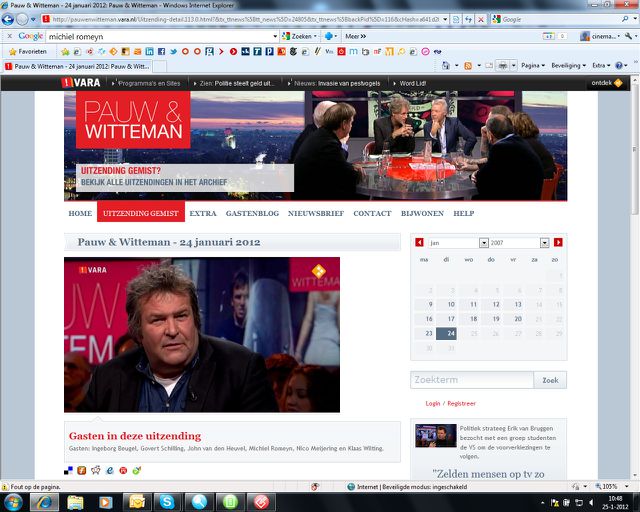Screen dimensions: 640x512
Task: Expand the address bar history dropdown
Action: (445, 19)
